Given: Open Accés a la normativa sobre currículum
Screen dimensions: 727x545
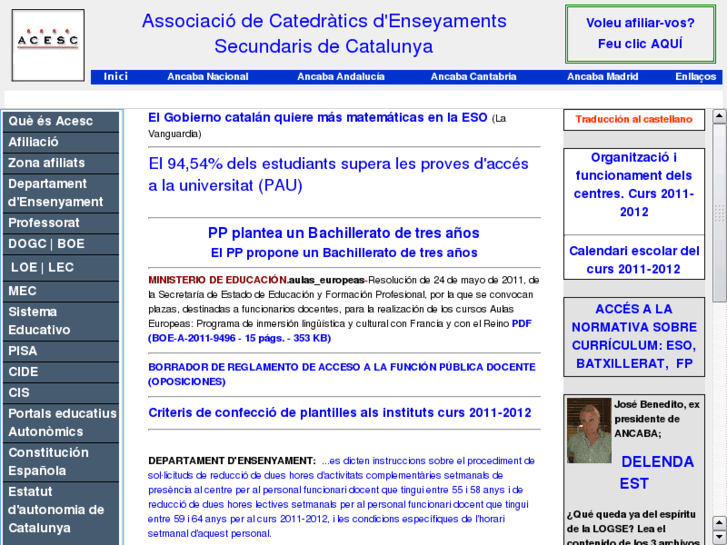Looking at the screenshot, I should click(x=634, y=337).
